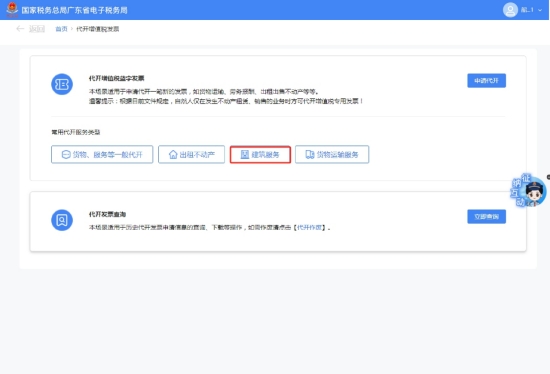Image resolution: width=550 pixels, height=374 pixels.
Task: Click the circle icon in 货物、服务等一般代开
Action: click(66, 154)
